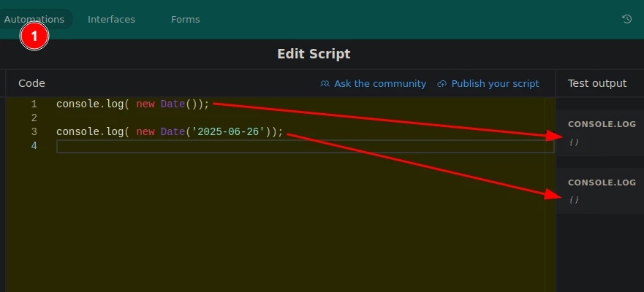Screen dimensions: 644x292
Task: Click the community people icon
Action: coord(325,84)
